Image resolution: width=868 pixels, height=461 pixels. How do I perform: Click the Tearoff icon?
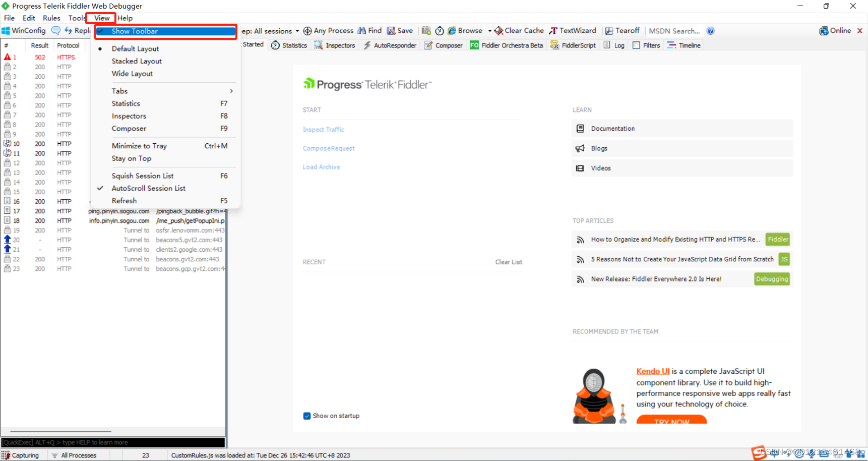tap(609, 31)
